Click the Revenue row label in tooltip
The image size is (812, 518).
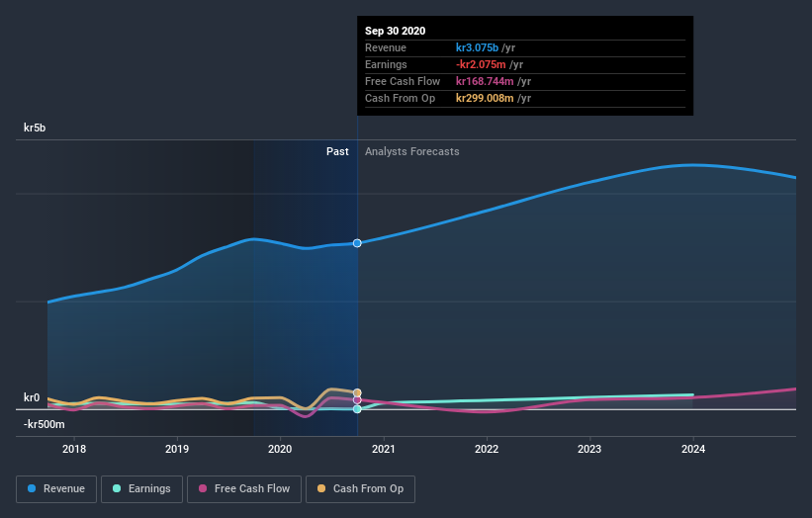386,47
